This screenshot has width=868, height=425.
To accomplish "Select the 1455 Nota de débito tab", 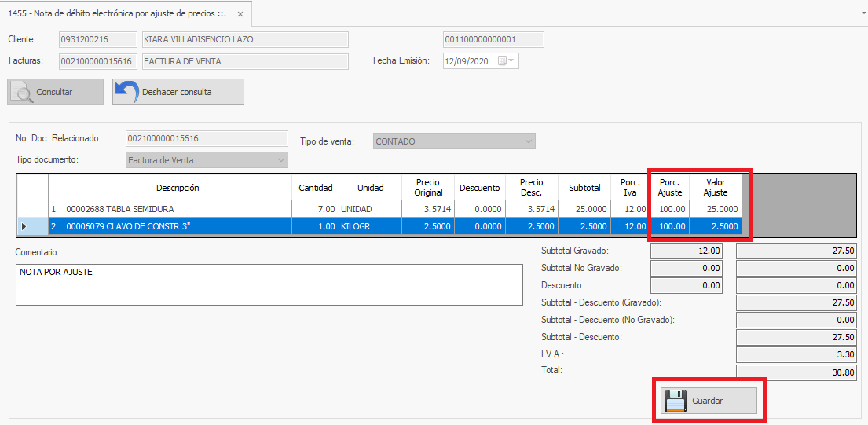I will pos(118,14).
